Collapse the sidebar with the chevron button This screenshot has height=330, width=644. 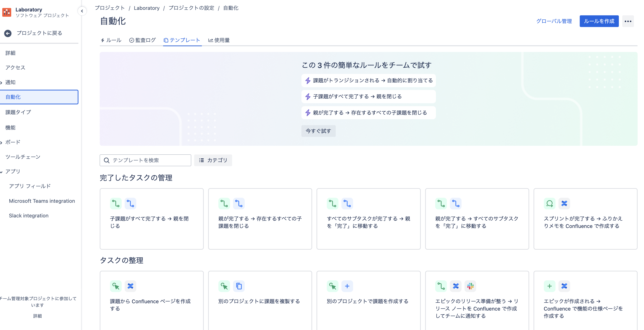[x=82, y=11]
